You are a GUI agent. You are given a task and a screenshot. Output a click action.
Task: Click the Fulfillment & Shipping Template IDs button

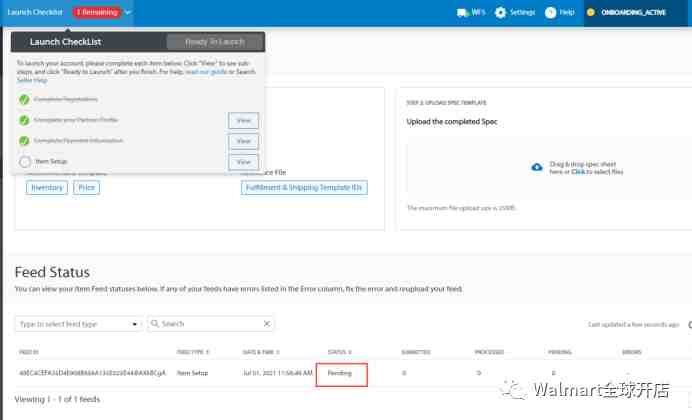[x=304, y=188]
